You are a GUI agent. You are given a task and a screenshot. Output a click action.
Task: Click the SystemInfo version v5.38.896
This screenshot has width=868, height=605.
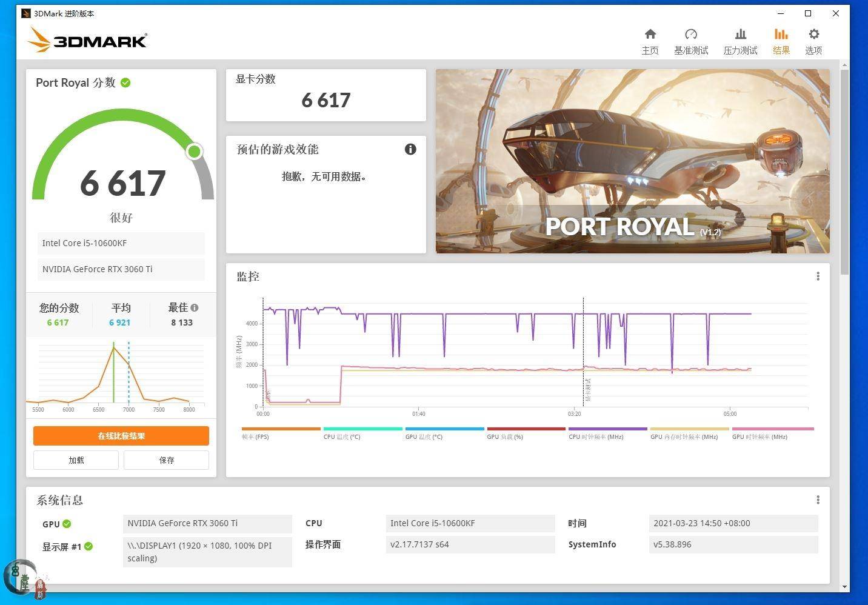[733, 544]
